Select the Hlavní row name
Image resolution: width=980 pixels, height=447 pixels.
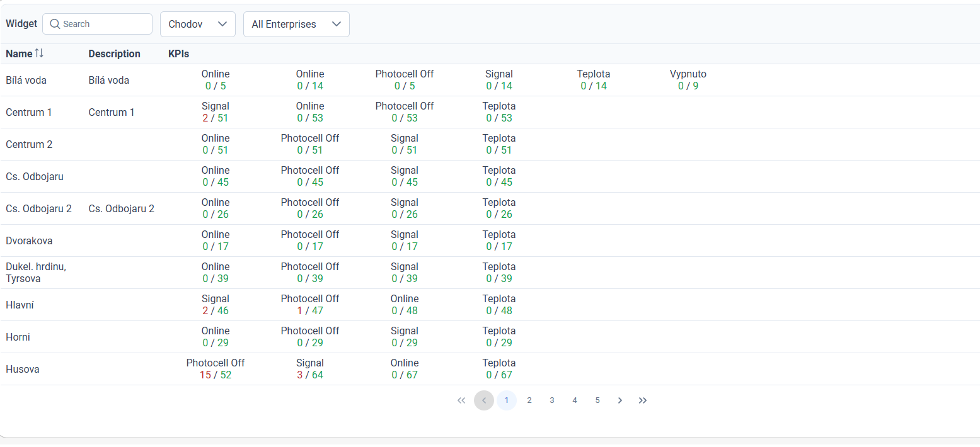[x=20, y=305]
